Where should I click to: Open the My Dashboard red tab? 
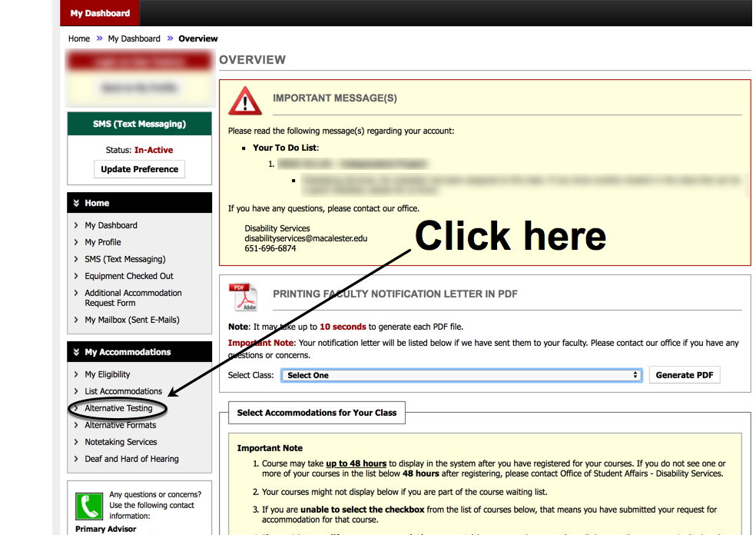tap(100, 13)
